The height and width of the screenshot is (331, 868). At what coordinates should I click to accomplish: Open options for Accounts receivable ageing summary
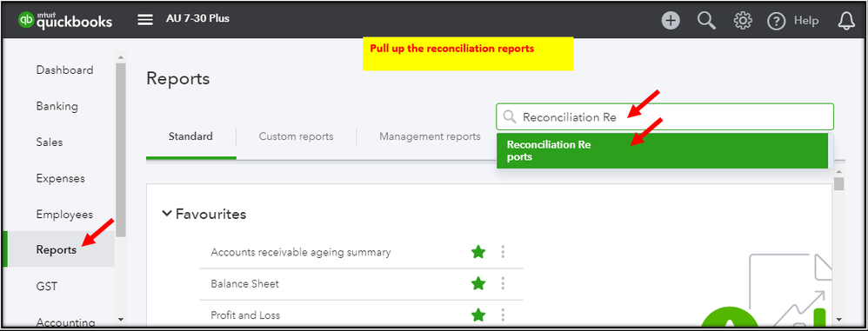tap(503, 252)
